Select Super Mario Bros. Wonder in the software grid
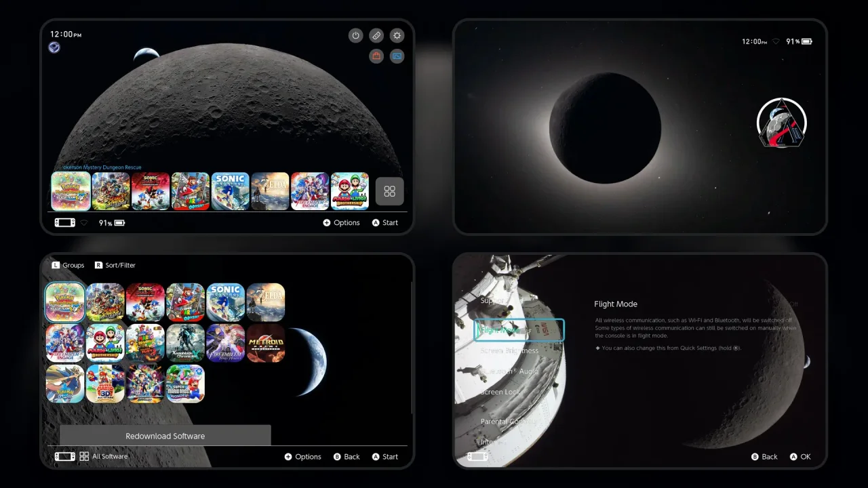 coord(185,384)
